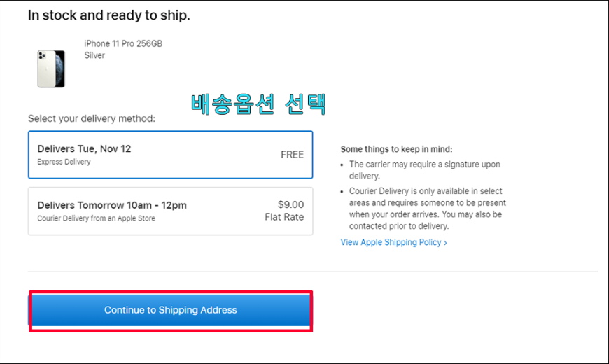Click the 'Select your delivery method' label
Image resolution: width=609 pixels, height=364 pixels.
point(92,118)
